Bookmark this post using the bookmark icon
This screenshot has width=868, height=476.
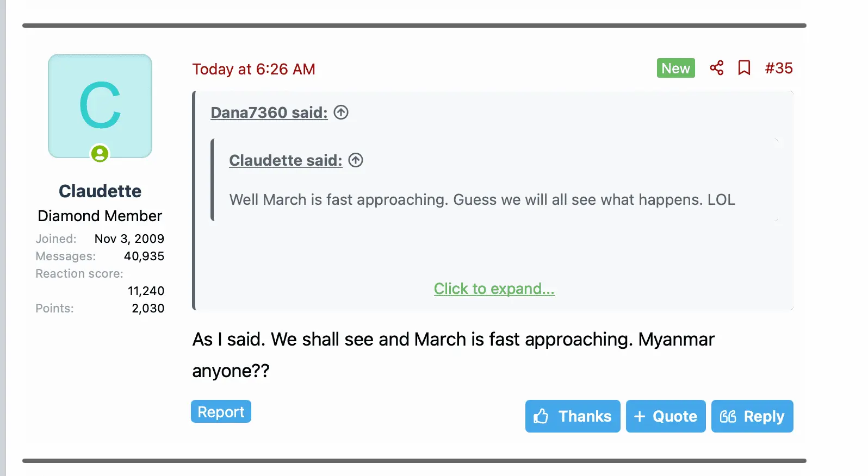744,68
